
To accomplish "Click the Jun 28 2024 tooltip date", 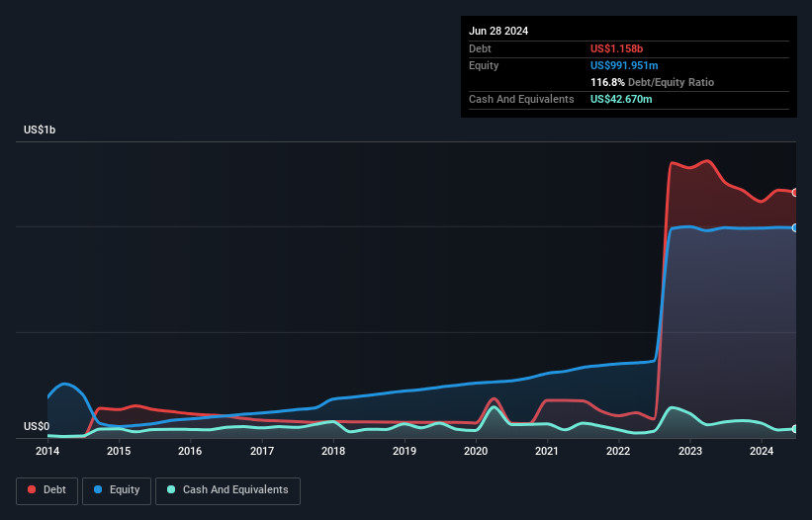I will tap(498, 31).
